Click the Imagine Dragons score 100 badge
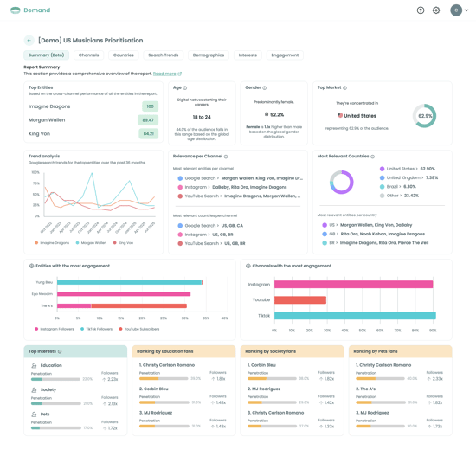This screenshot has height=450, width=476. (x=151, y=106)
